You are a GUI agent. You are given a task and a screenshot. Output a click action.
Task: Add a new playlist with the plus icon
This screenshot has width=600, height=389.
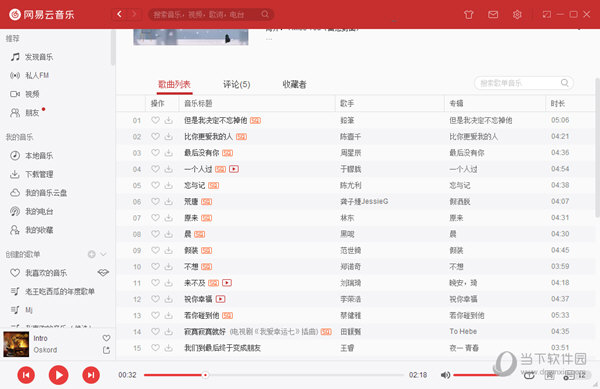(x=91, y=254)
